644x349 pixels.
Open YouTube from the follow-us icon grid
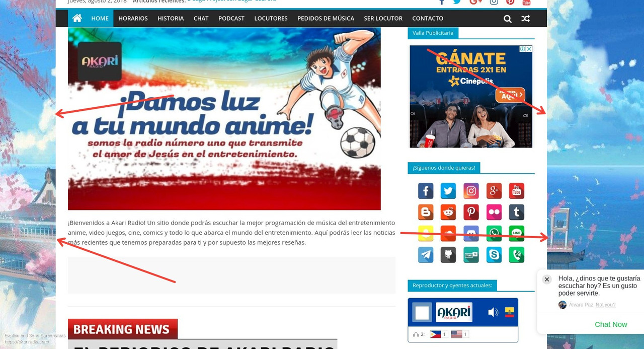516,191
